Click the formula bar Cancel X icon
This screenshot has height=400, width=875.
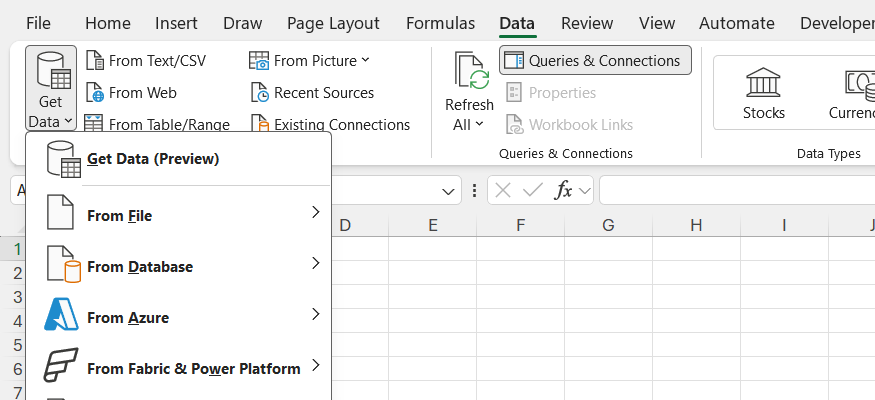[x=503, y=191]
